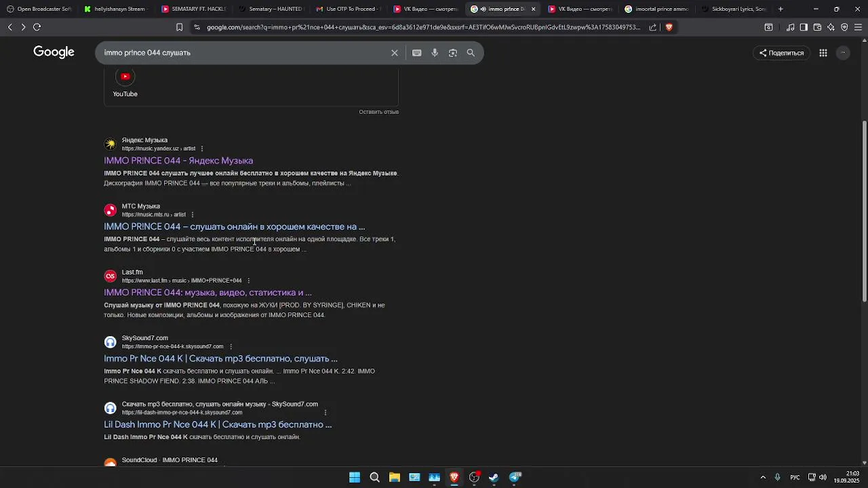Click the Поделиться share button
The height and width of the screenshot is (488, 868).
point(781,53)
